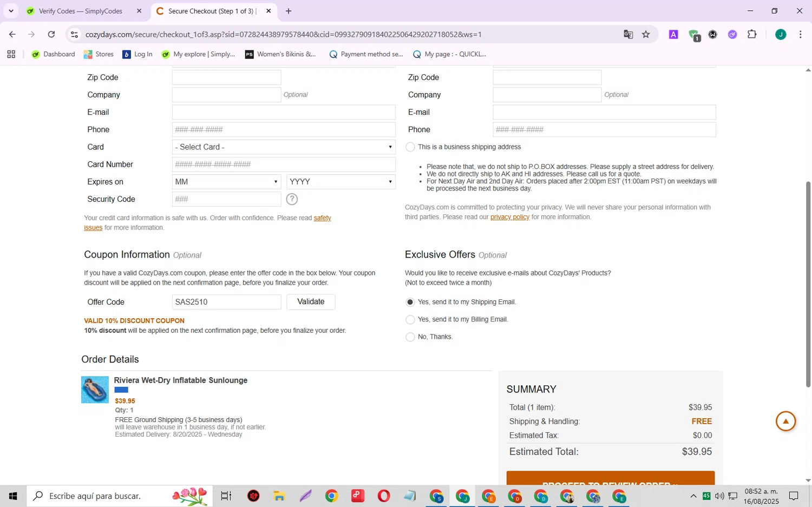Screen dimensions: 812x507
Task: Open the 'privacy policy' link
Action: (x=510, y=217)
